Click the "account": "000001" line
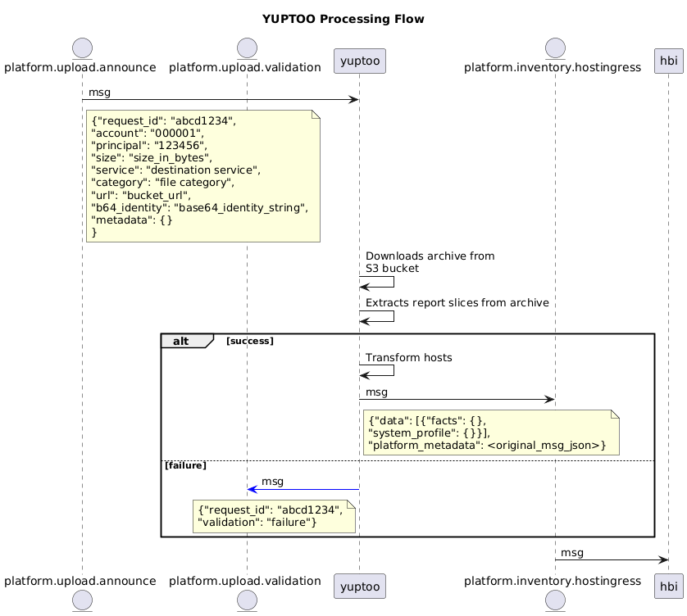The height and width of the screenshot is (616, 687). (148, 133)
